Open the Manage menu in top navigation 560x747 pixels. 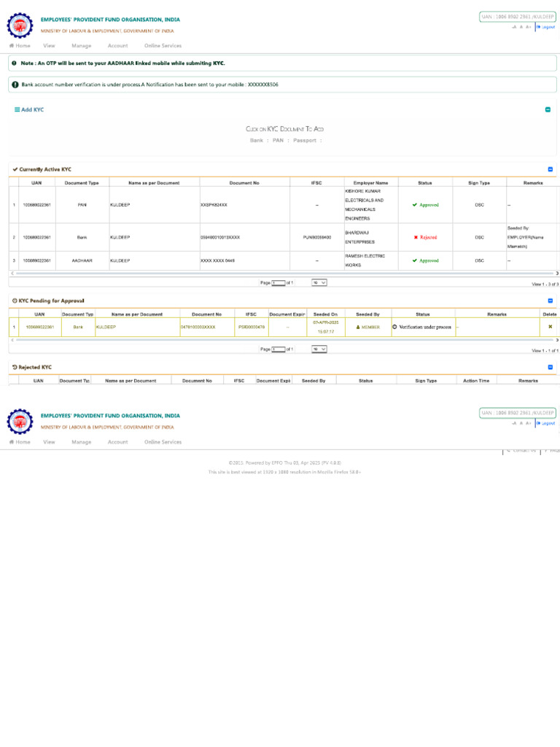[81, 45]
